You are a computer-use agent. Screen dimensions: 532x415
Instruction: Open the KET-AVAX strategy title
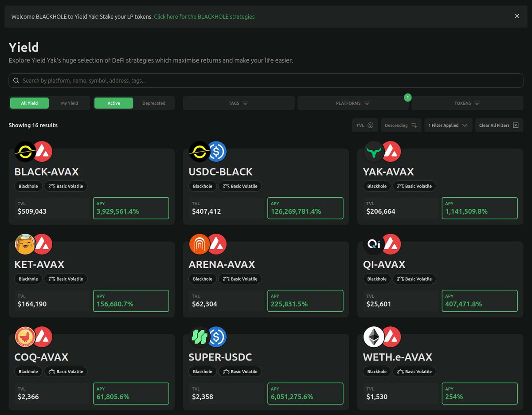click(39, 264)
